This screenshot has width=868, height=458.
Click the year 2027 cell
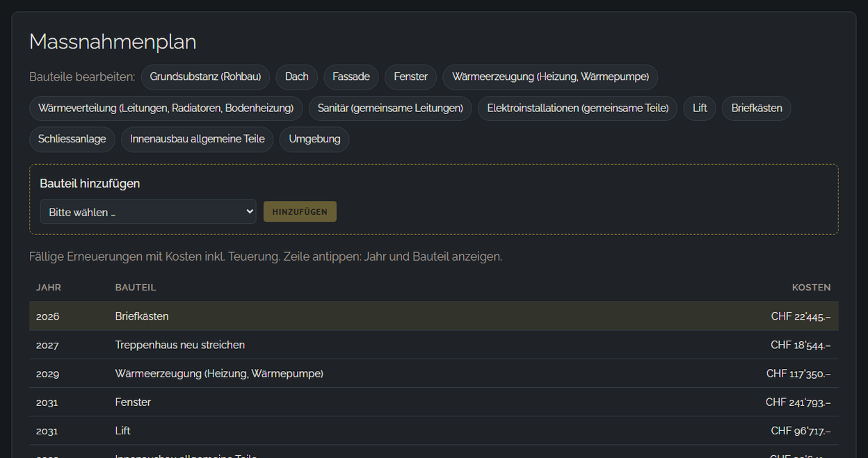click(48, 345)
